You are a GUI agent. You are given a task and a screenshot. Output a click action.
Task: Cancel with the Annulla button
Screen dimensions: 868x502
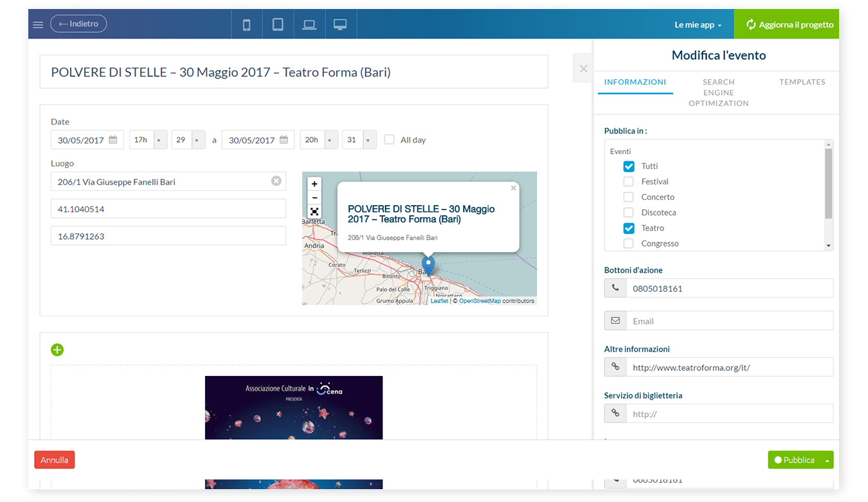pyautogui.click(x=55, y=460)
